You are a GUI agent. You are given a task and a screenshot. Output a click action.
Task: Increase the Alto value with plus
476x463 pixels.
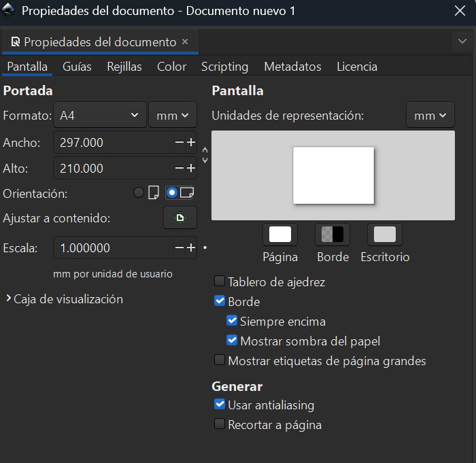point(191,168)
